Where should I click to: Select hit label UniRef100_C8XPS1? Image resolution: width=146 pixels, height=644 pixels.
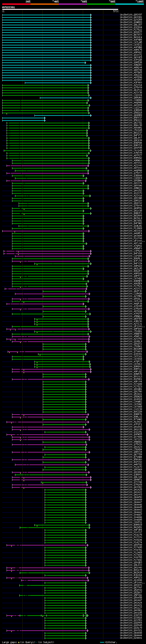(131, 522)
